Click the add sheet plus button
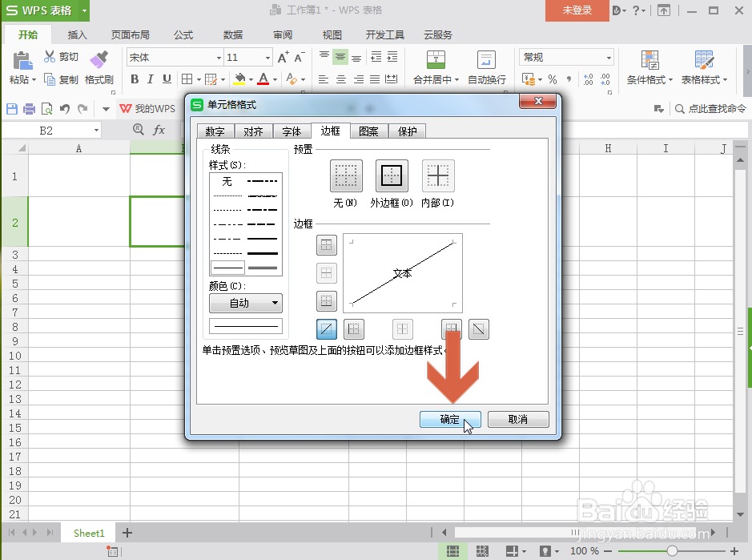The image size is (752, 560). coord(127,533)
